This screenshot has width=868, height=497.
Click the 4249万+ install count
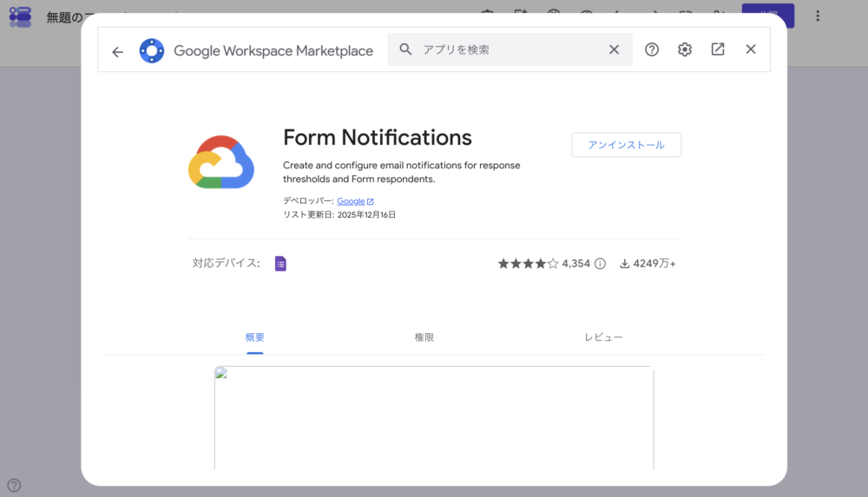point(654,264)
